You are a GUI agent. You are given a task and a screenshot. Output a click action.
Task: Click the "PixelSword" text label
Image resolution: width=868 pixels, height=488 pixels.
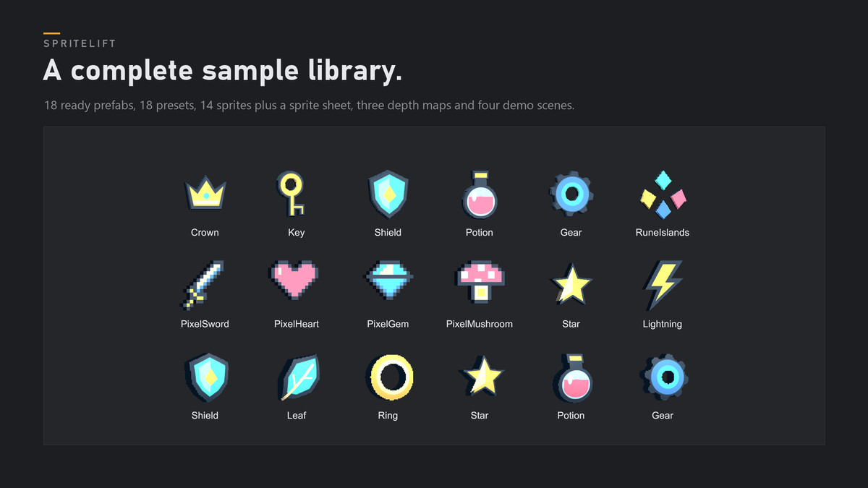[205, 324]
